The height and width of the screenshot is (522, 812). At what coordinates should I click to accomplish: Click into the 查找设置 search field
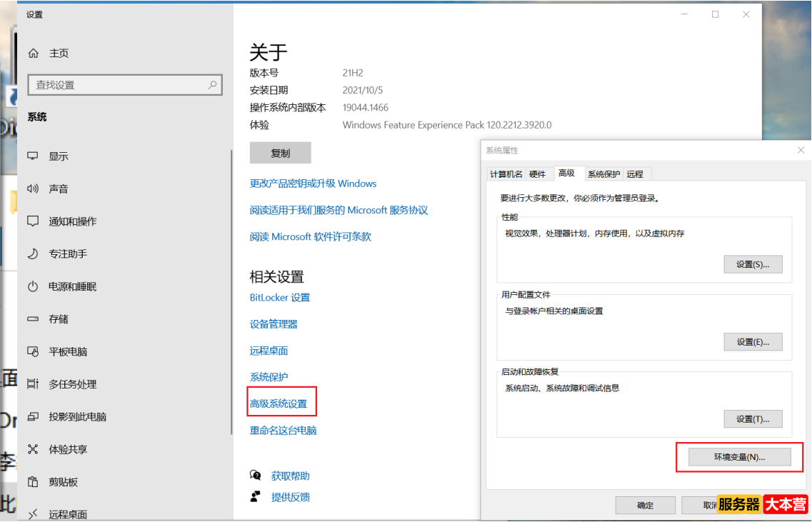pos(125,85)
